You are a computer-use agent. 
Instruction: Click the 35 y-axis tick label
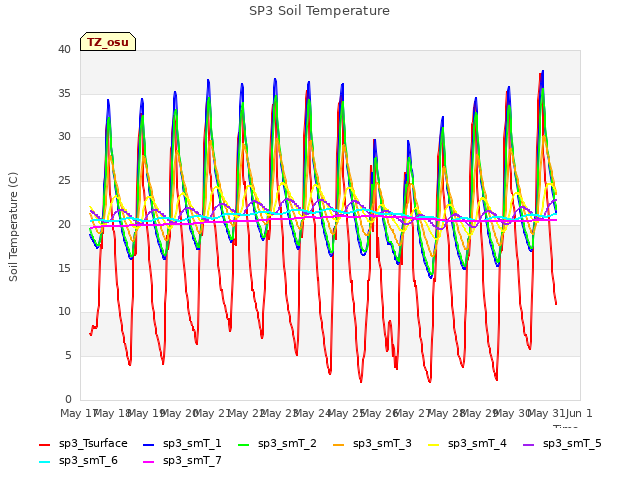tap(64, 93)
